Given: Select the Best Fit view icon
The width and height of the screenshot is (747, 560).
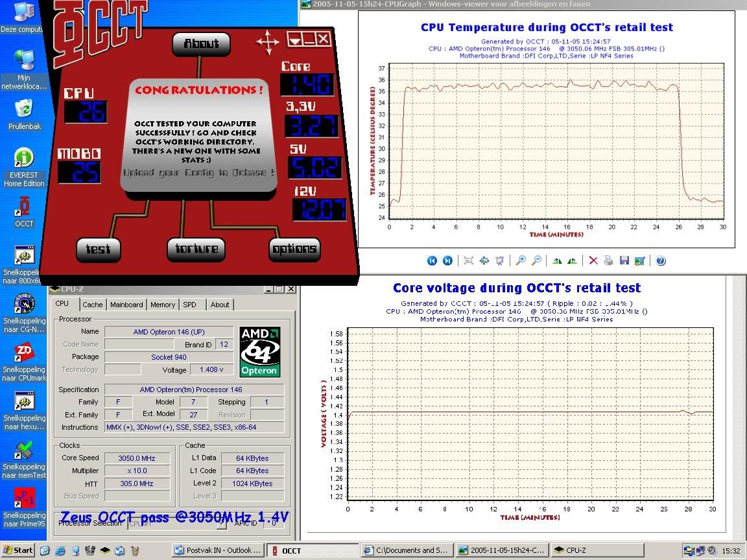Looking at the screenshot, I should pyautogui.click(x=469, y=261).
